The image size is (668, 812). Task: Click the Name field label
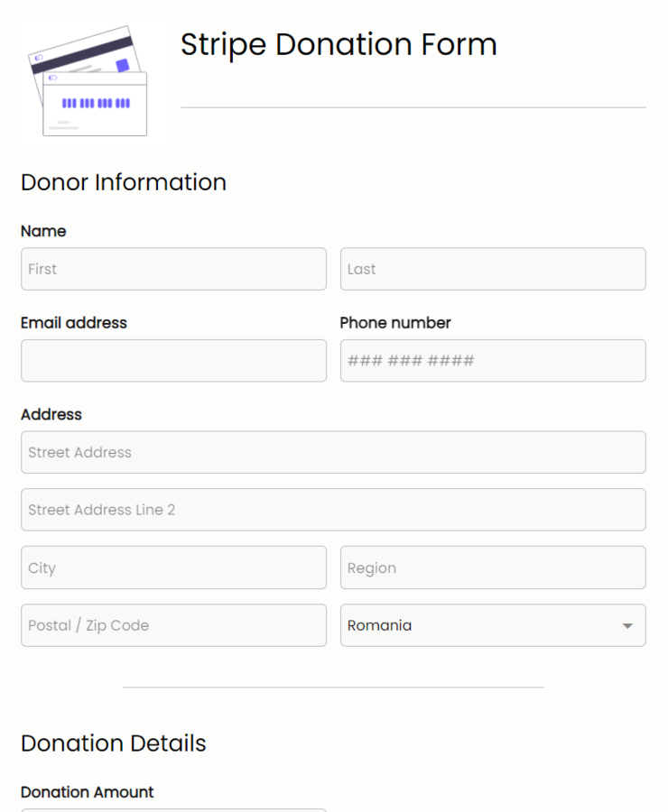[43, 231]
